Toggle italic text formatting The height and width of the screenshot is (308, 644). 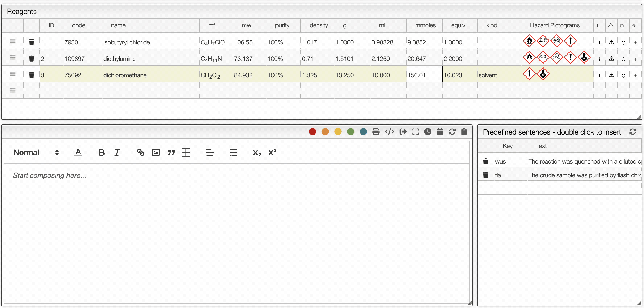(117, 152)
